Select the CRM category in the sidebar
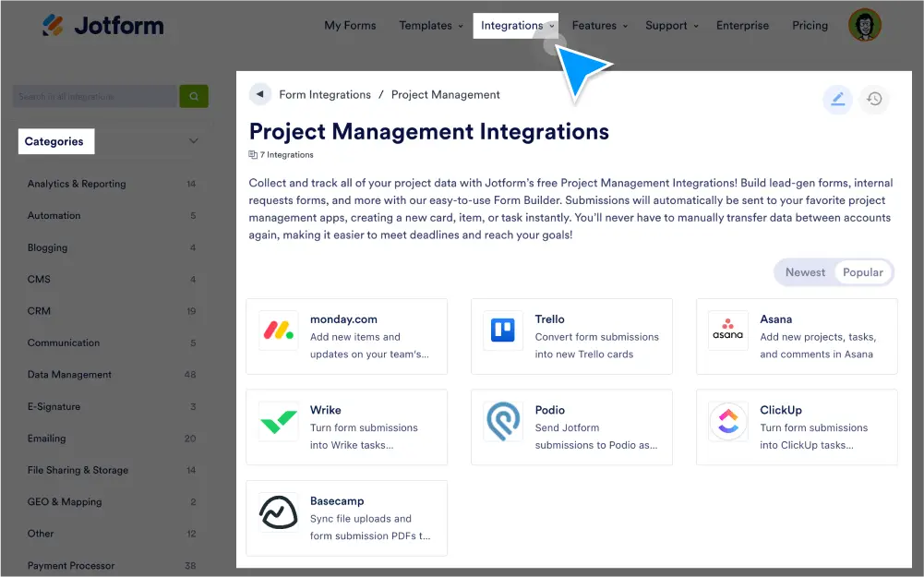The height and width of the screenshot is (577, 924). [38, 311]
